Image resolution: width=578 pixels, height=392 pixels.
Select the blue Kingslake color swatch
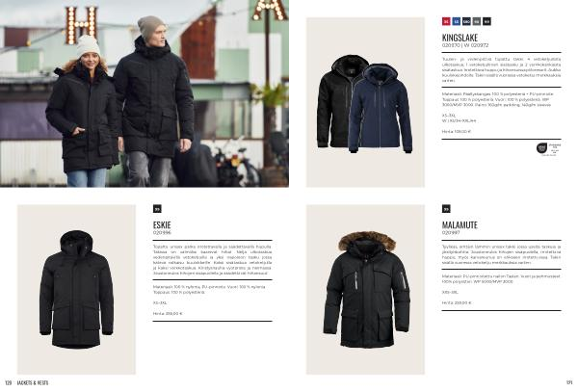[457, 21]
